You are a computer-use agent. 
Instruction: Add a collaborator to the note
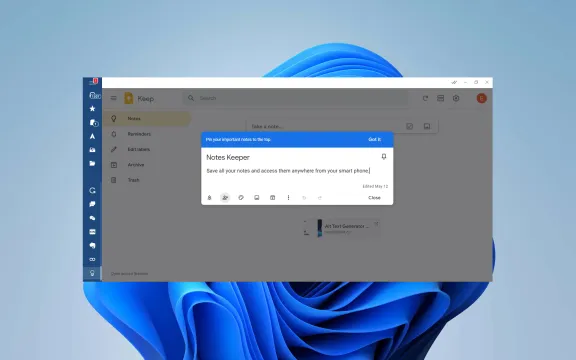click(x=225, y=198)
